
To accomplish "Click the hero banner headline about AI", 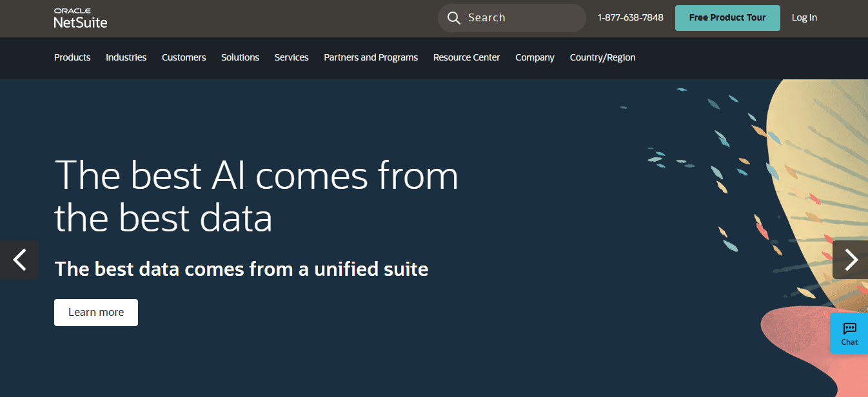I will [x=257, y=197].
